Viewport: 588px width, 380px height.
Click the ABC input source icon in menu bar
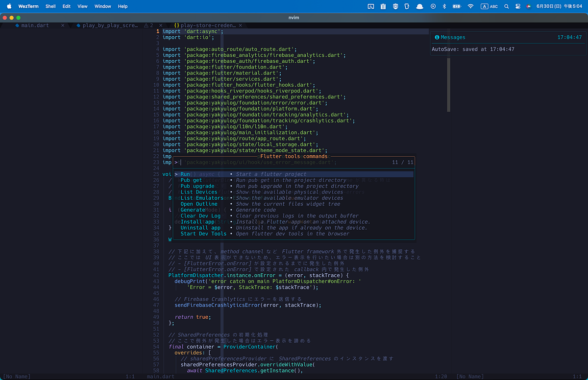coord(489,6)
